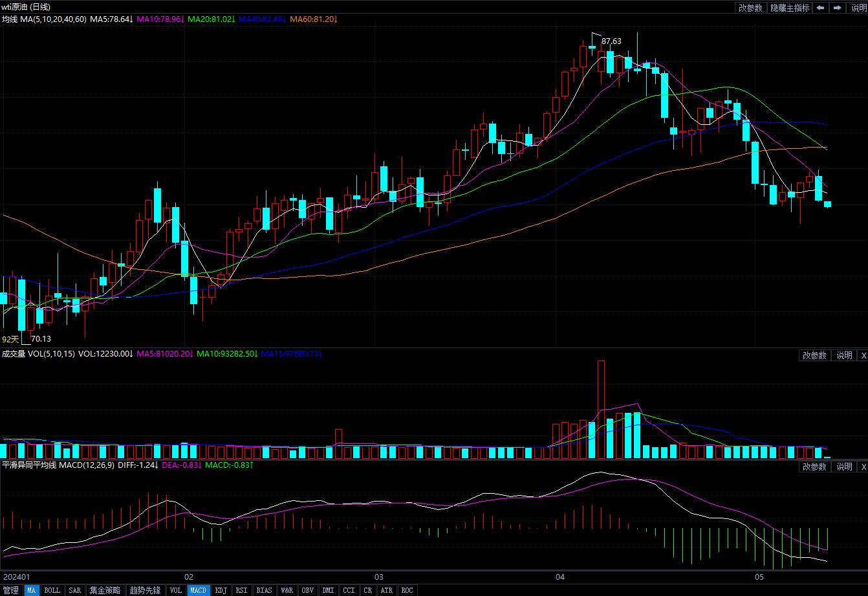Viewport: 868px width, 596px height.
Task: Click the volume MA5:81020.20 value
Action: click(164, 354)
